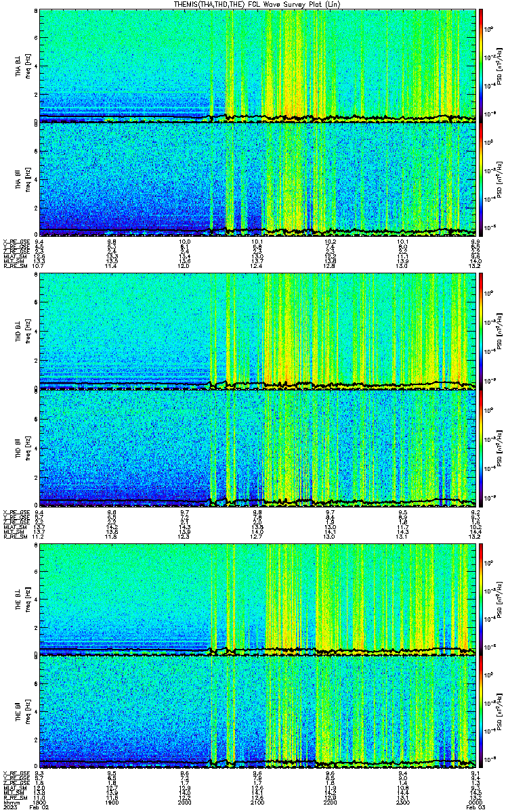Click the THD B-perpendicular color bar
Image resolution: width=508 pixels, height=812 pixels.
482,333
